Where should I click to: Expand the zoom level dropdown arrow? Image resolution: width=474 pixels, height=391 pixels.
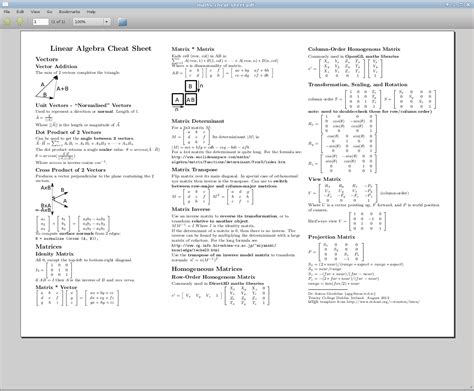[x=106, y=22]
